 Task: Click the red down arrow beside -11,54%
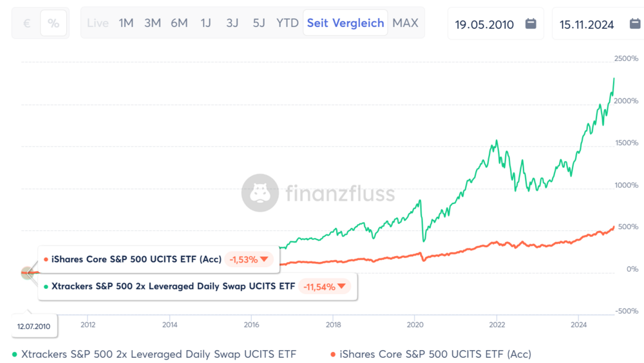click(341, 286)
